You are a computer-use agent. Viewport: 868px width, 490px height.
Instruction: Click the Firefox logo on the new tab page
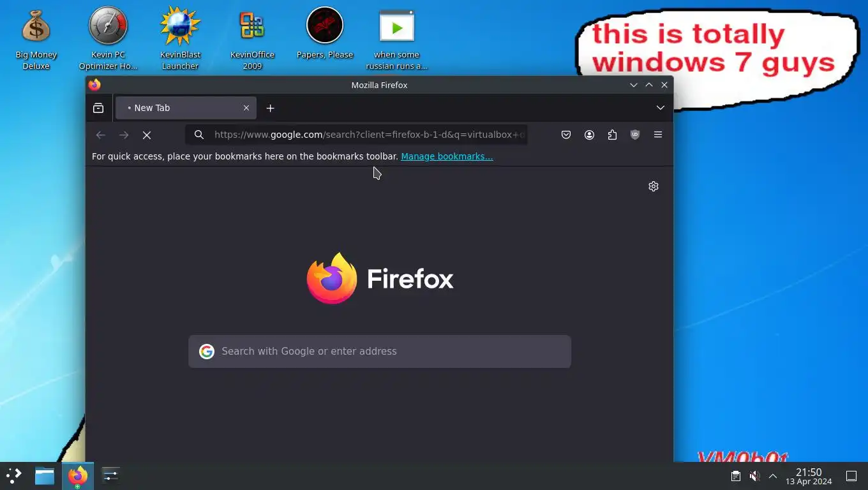pos(332,278)
